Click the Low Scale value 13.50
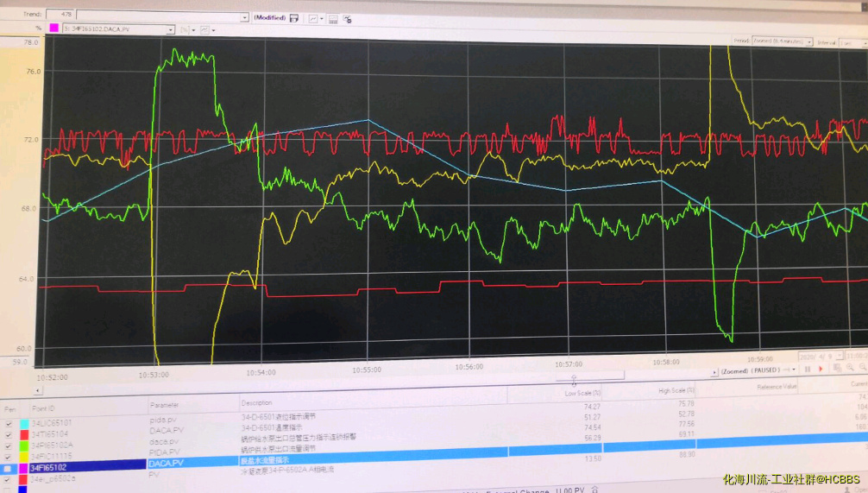Image resolution: width=868 pixels, height=493 pixels. [x=593, y=458]
